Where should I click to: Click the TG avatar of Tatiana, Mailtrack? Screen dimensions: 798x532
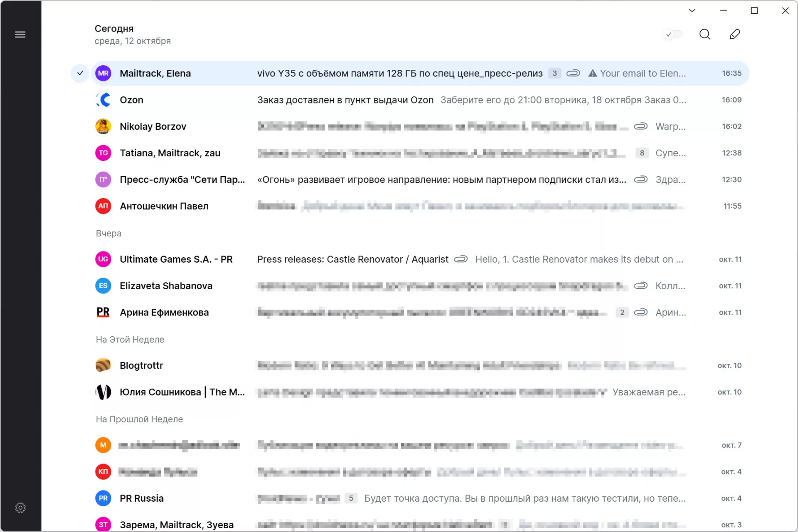103,153
